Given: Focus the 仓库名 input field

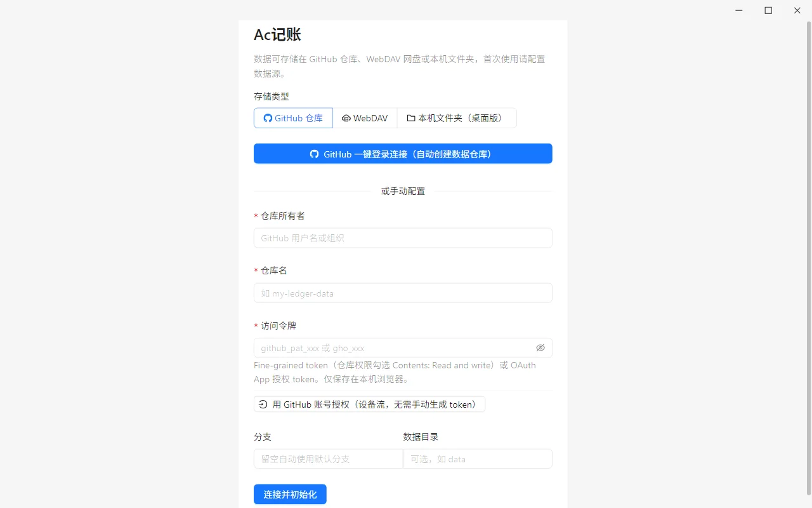Looking at the screenshot, I should (403, 293).
